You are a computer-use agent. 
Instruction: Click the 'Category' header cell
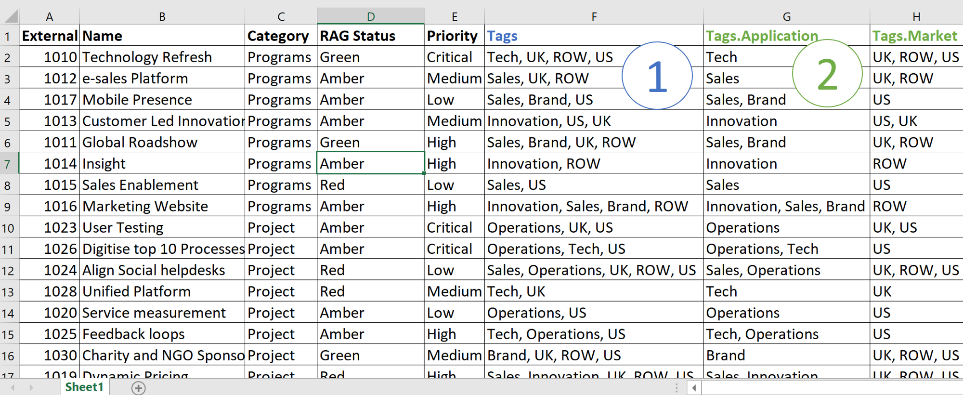[281, 36]
